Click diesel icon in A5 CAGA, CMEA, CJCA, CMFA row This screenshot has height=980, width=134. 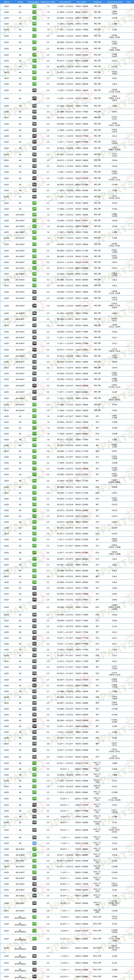[34, 607]
